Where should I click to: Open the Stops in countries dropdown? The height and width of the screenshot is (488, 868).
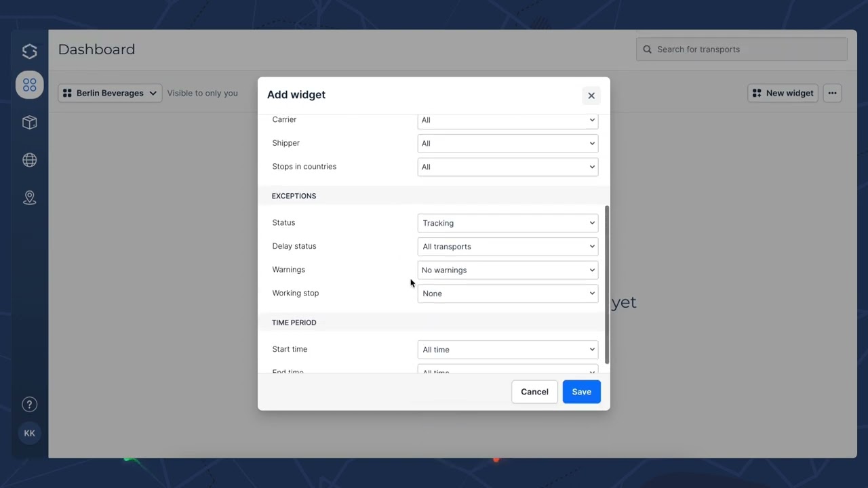[508, 167]
